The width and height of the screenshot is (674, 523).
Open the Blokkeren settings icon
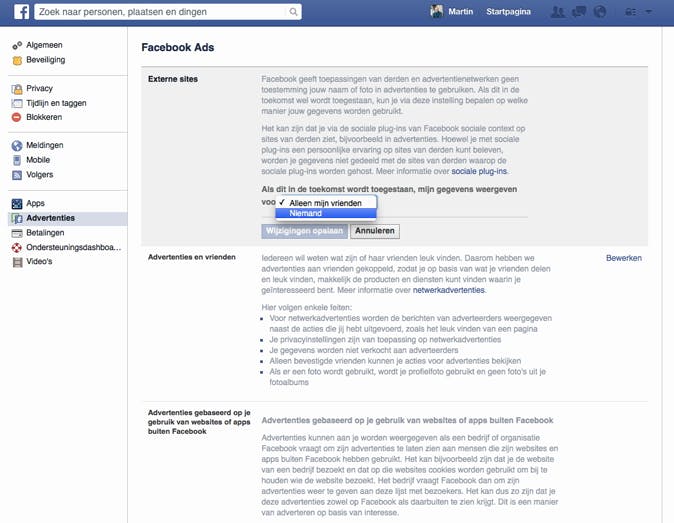click(x=16, y=117)
